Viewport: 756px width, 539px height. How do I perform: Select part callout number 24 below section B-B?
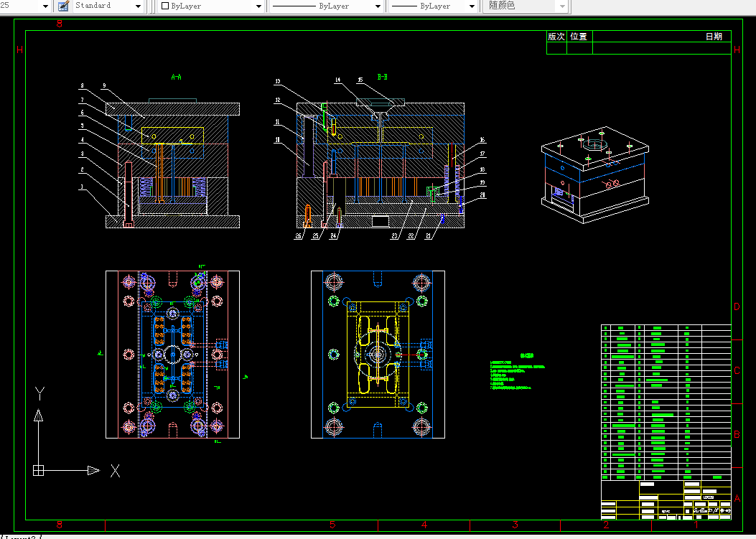coord(333,236)
